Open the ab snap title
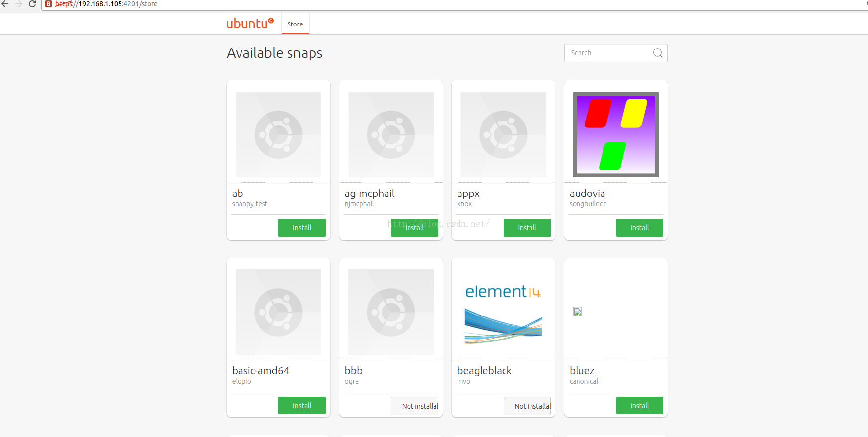Image resolution: width=868 pixels, height=437 pixels. pos(238,194)
